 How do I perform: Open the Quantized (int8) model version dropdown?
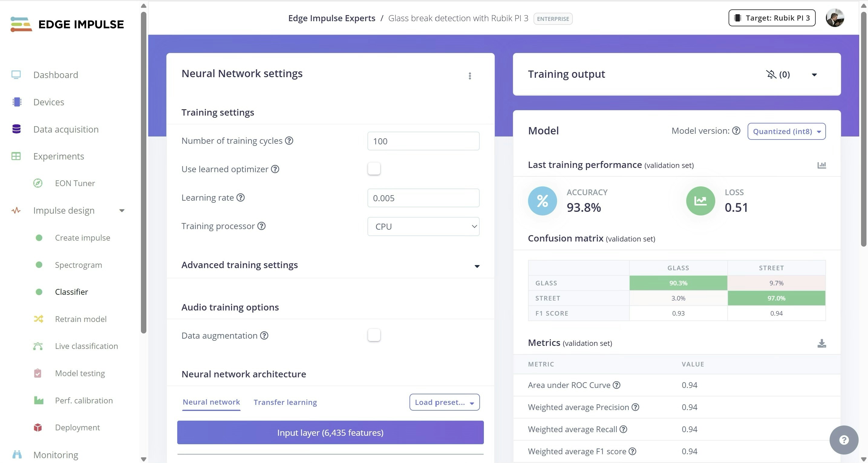(x=786, y=132)
